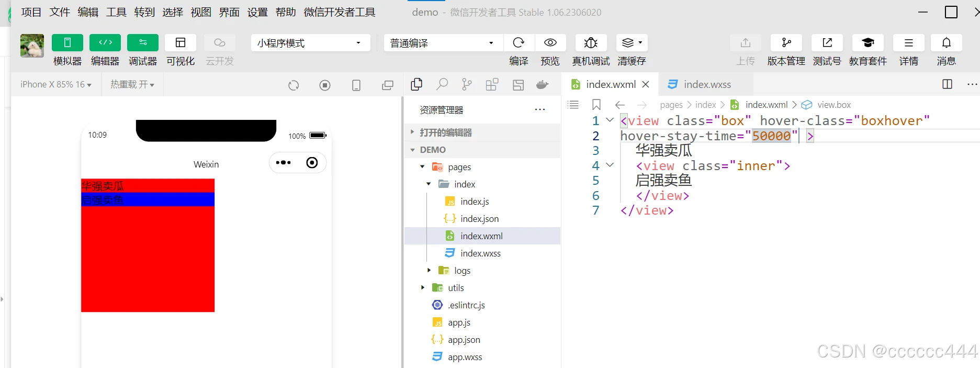The width and height of the screenshot is (980, 368).
Task: Click the Details (详情) button
Action: [908, 43]
